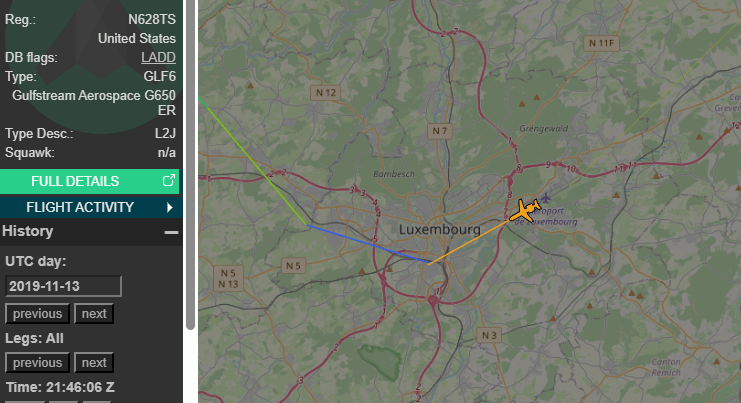Screen dimensions: 741x403
Task: Click the sidebar vertical scrollbar
Action: pyautogui.click(x=190, y=164)
